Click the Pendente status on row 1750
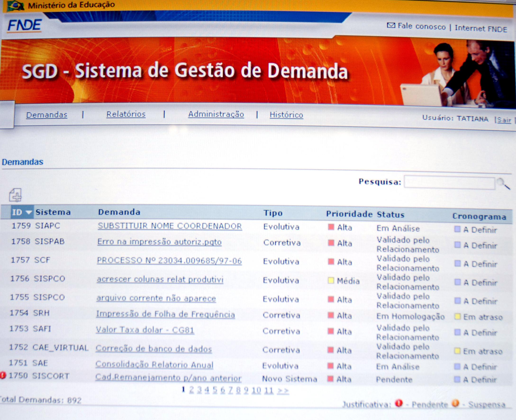The image size is (516, 420). point(394,379)
